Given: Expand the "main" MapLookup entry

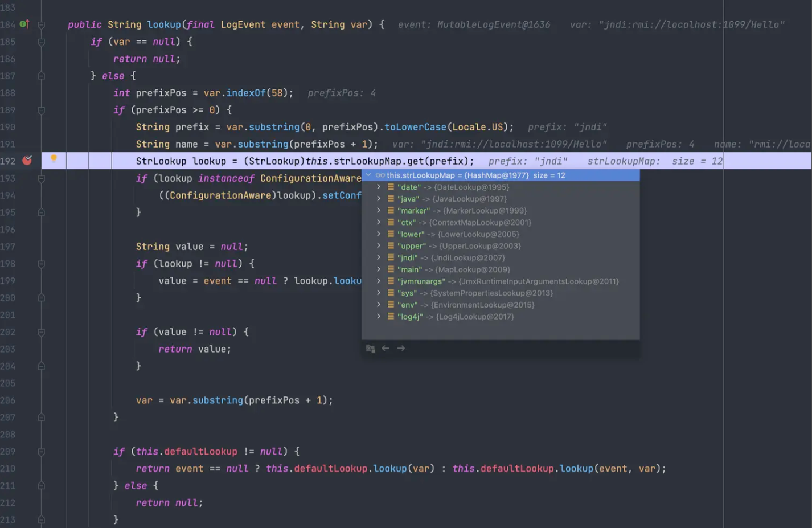Looking at the screenshot, I should click(379, 269).
